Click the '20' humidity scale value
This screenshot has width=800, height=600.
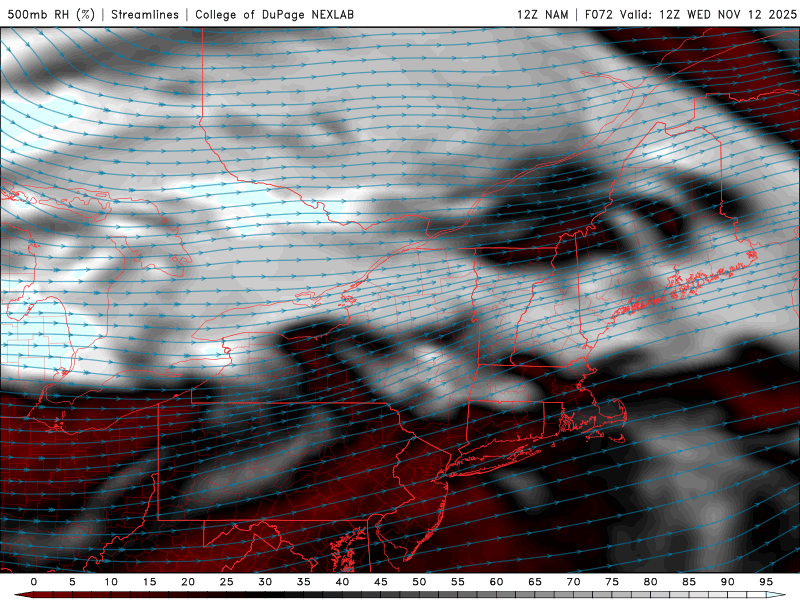click(x=188, y=582)
